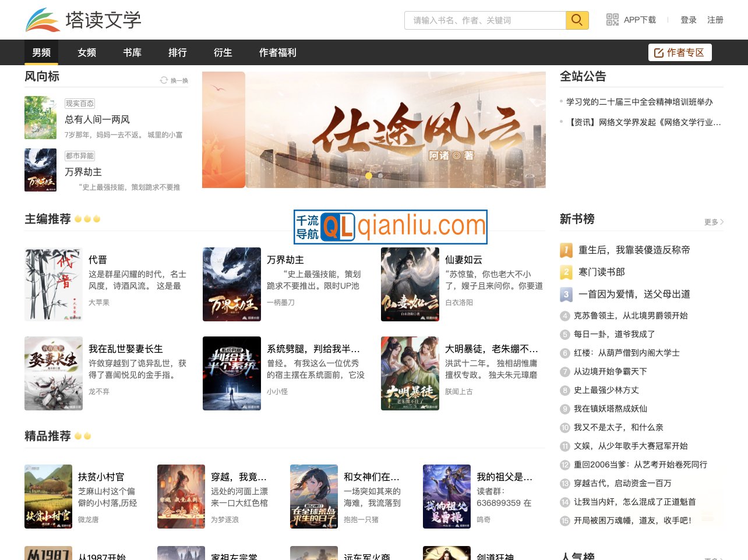Switch to the 书库 tab
The image size is (748, 560).
point(132,52)
